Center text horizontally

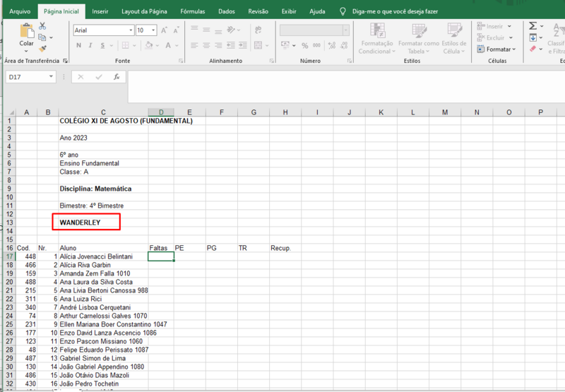click(206, 45)
